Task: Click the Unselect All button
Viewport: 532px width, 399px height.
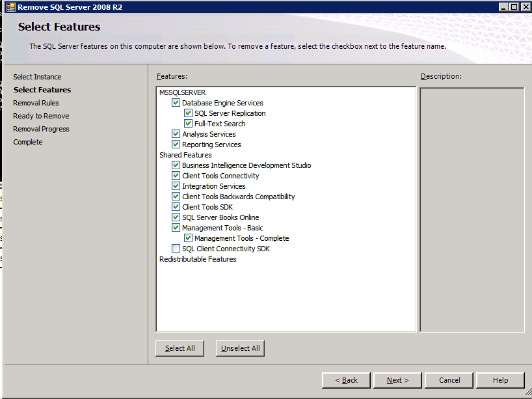Action: [x=240, y=348]
